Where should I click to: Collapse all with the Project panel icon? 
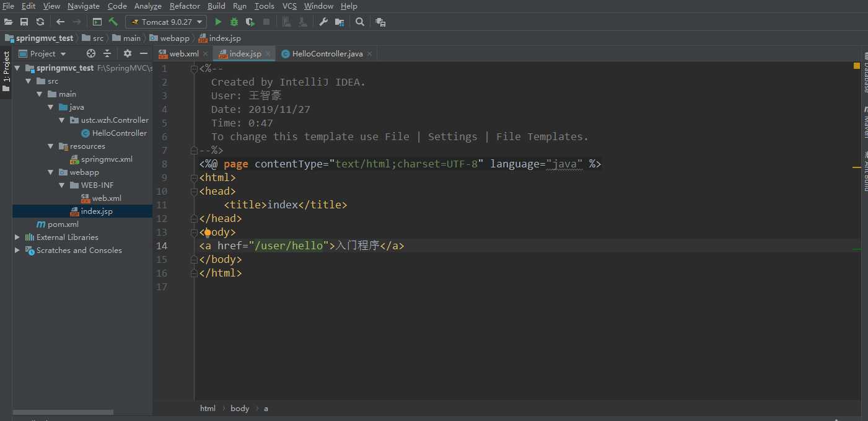[x=107, y=53]
